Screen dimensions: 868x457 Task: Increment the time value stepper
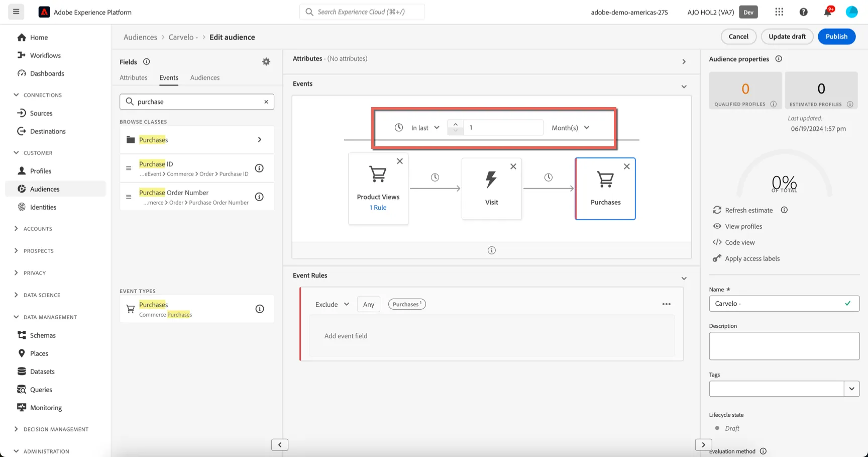pyautogui.click(x=456, y=124)
